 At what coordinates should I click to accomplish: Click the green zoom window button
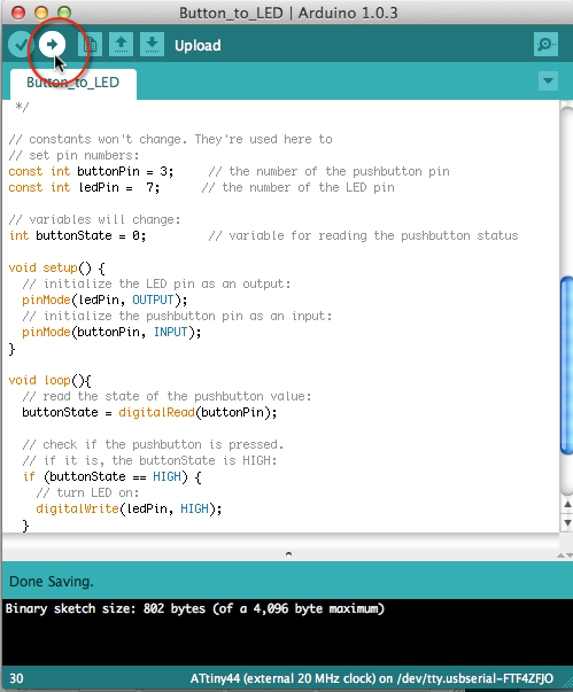[x=64, y=12]
